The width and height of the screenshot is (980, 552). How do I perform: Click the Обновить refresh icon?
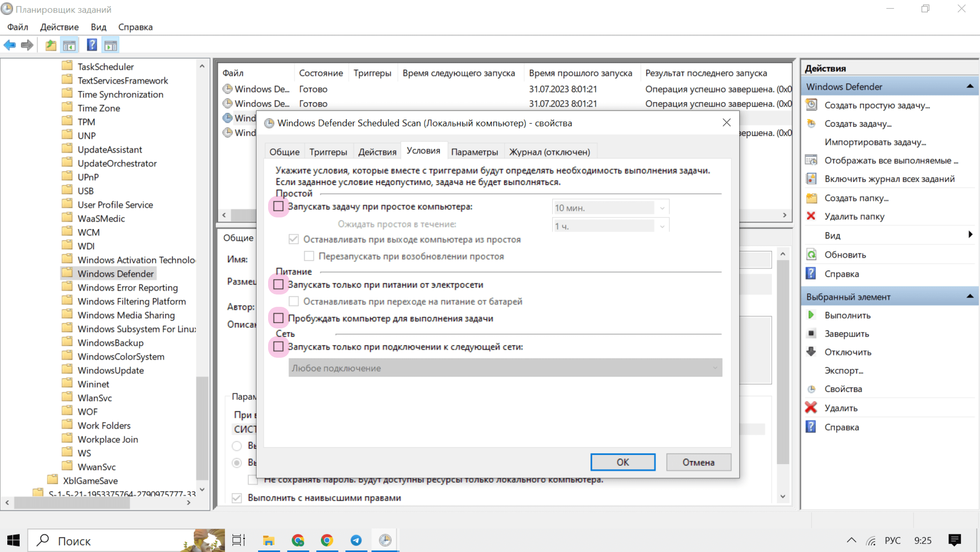pyautogui.click(x=811, y=254)
